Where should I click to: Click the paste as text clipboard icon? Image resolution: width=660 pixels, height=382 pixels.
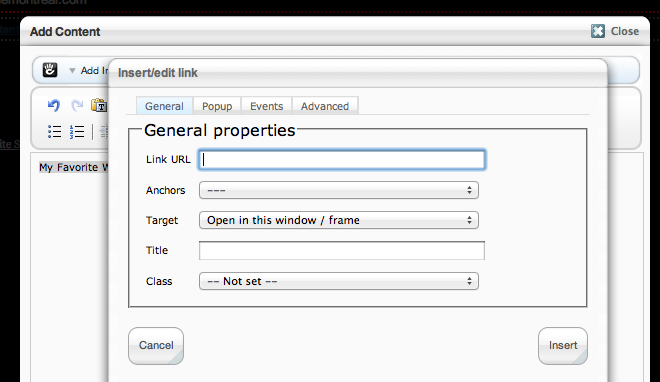coord(99,105)
